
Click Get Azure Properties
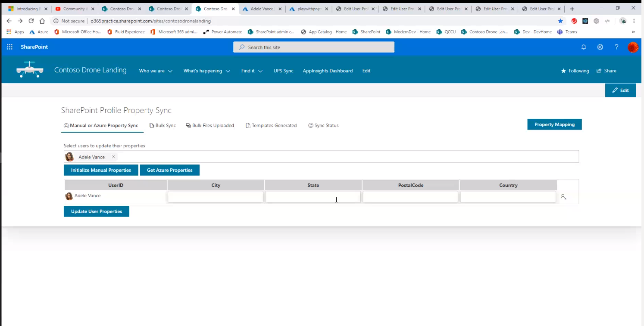[169, 170]
